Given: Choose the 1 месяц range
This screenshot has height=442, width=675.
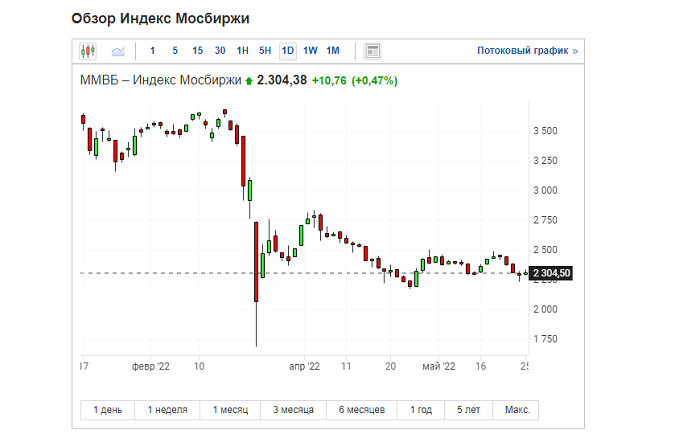Looking at the screenshot, I should click(230, 410).
